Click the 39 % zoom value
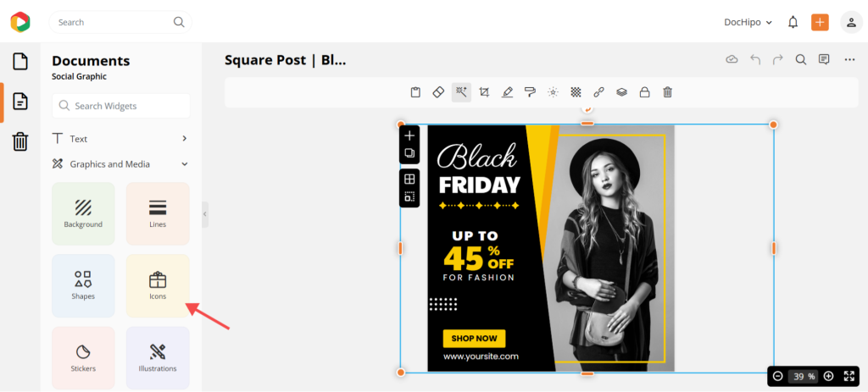The width and height of the screenshot is (868, 392). (x=804, y=377)
